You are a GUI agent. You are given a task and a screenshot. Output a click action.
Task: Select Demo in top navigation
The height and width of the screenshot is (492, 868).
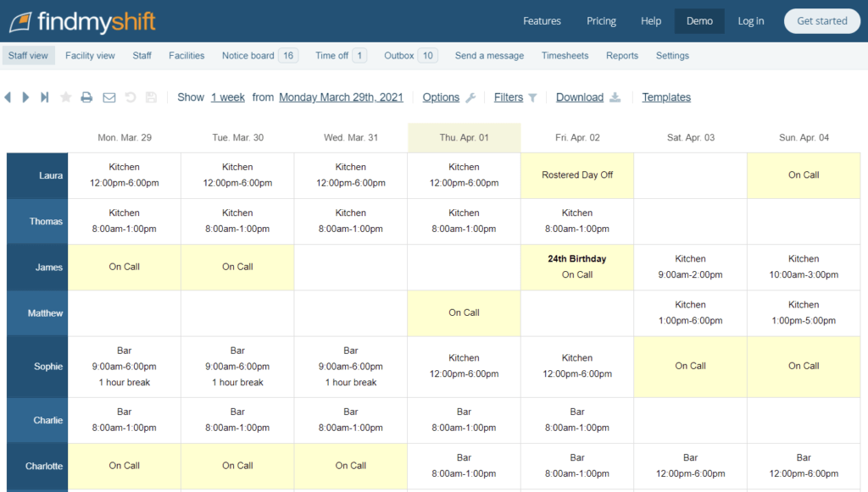click(x=699, y=21)
